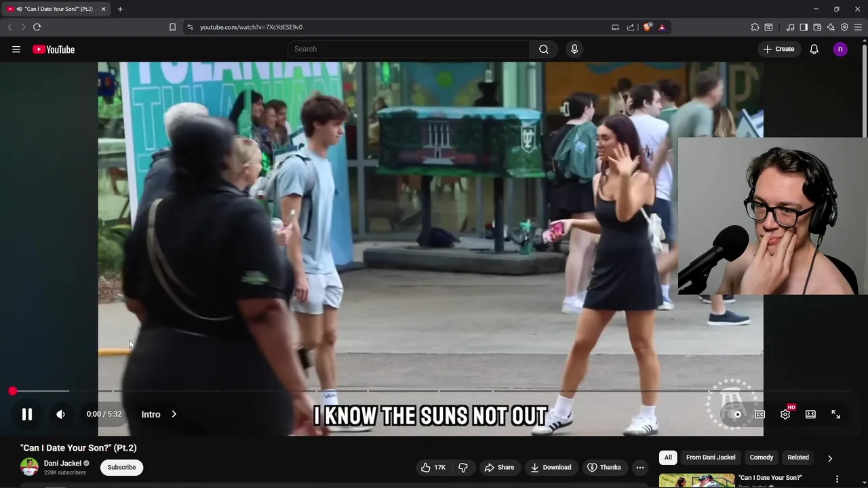Click the address bar URL
The width and height of the screenshot is (868, 488).
pos(251,27)
